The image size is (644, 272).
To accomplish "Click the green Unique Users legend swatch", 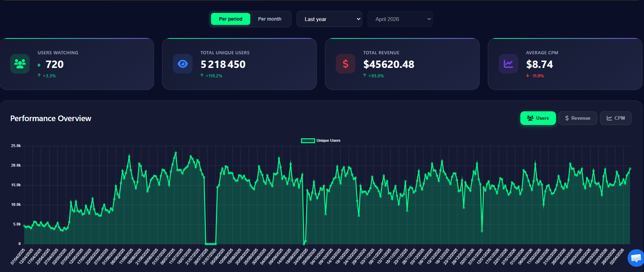I will point(308,141).
